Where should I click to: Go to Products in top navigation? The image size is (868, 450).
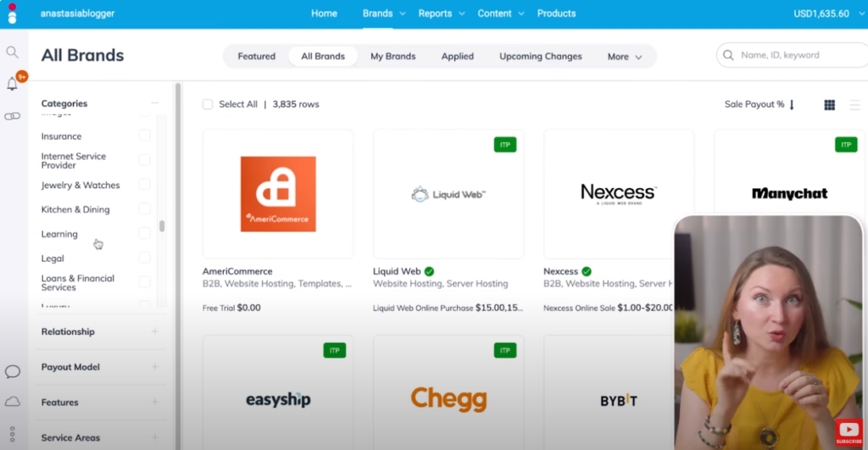[556, 14]
